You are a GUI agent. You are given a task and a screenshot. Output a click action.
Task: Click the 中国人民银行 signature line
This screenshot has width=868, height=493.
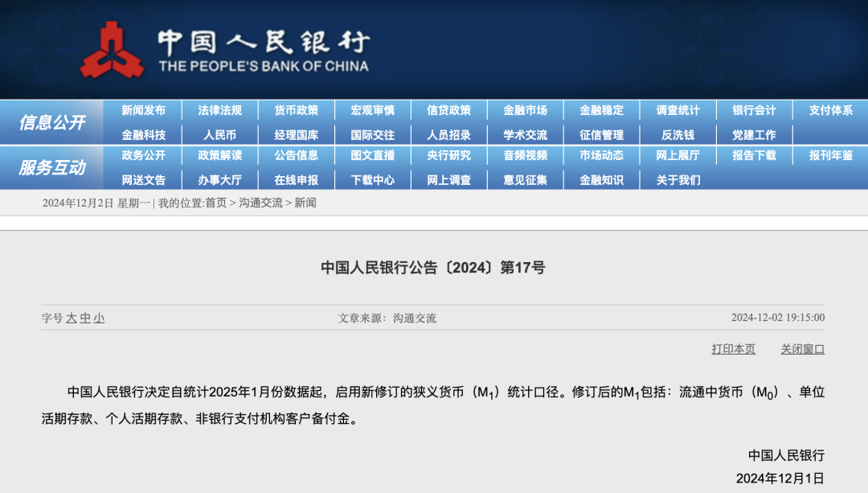point(786,455)
